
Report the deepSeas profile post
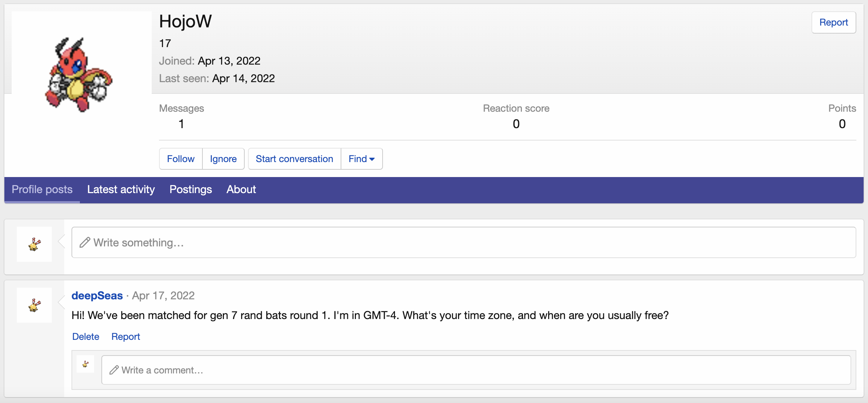pos(125,337)
